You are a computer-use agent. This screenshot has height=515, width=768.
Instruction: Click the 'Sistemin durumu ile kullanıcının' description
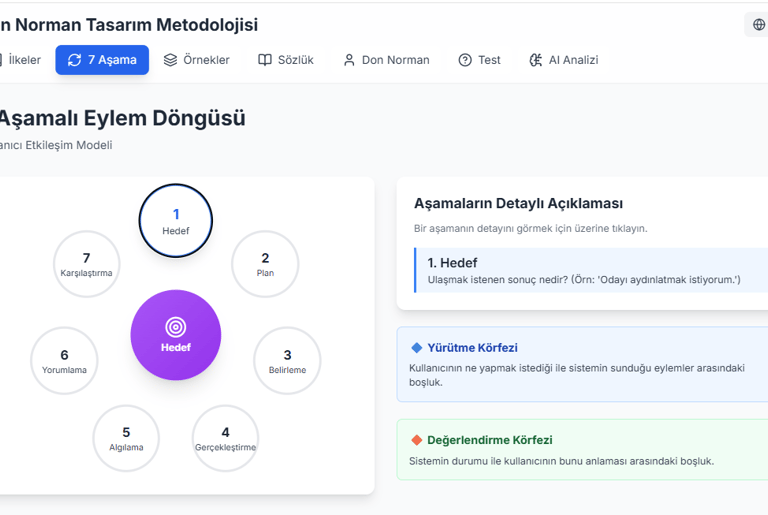click(x=561, y=461)
